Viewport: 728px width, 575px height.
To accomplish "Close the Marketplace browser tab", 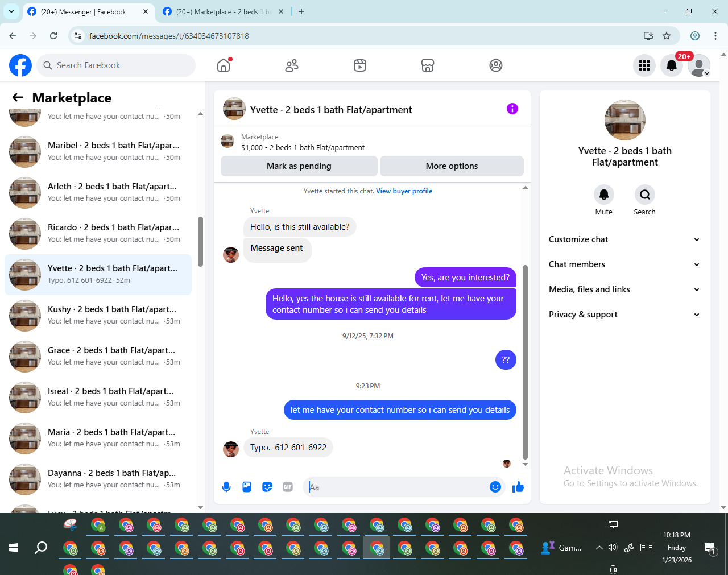I will 281,11.
